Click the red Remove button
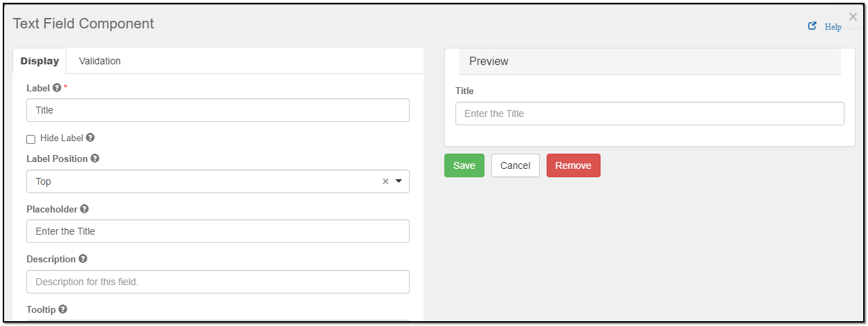868x326 pixels. (574, 165)
